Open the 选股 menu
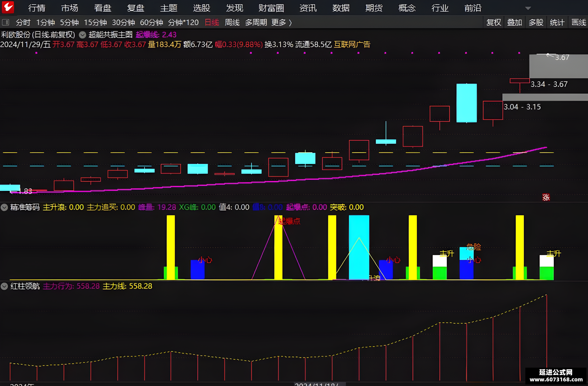Screen dimensions: 588x386 (x=202, y=8)
